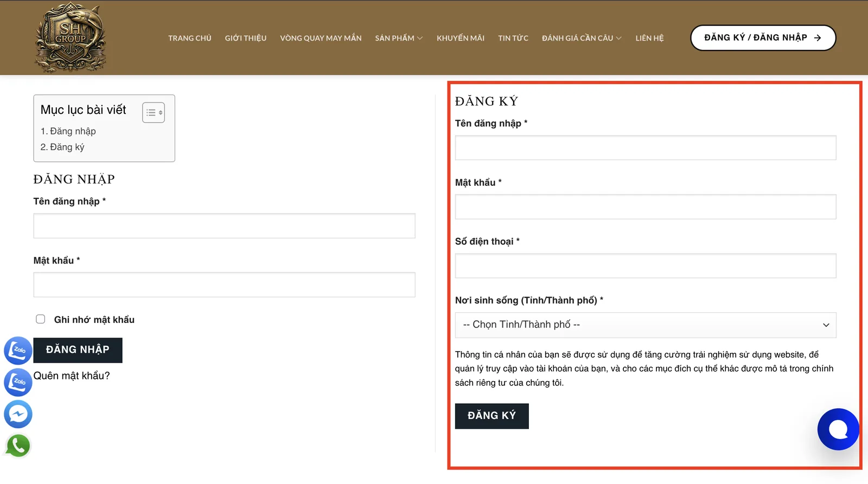Click the green phone call icon
The height and width of the screenshot is (484, 868).
coord(18,446)
